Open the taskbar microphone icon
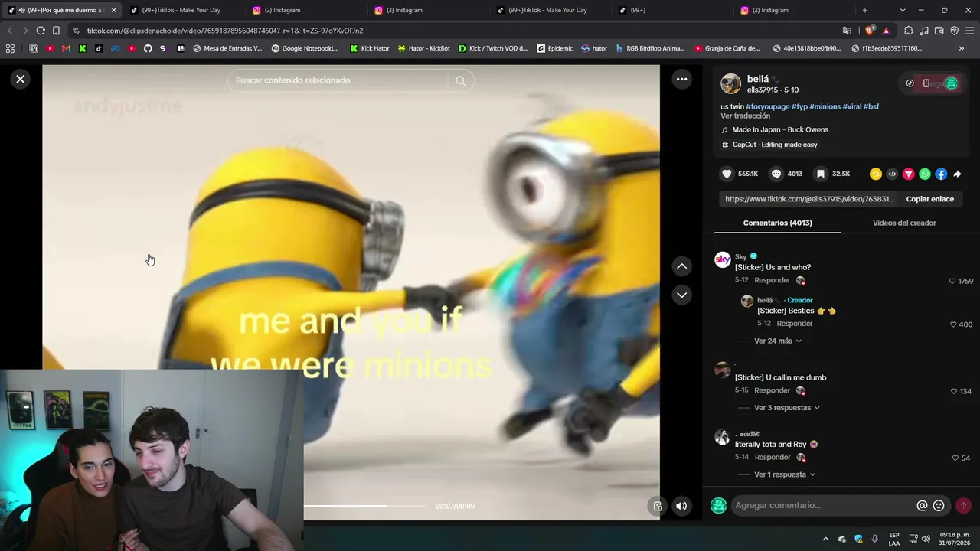Viewport: 980px width, 551px height. (875, 539)
